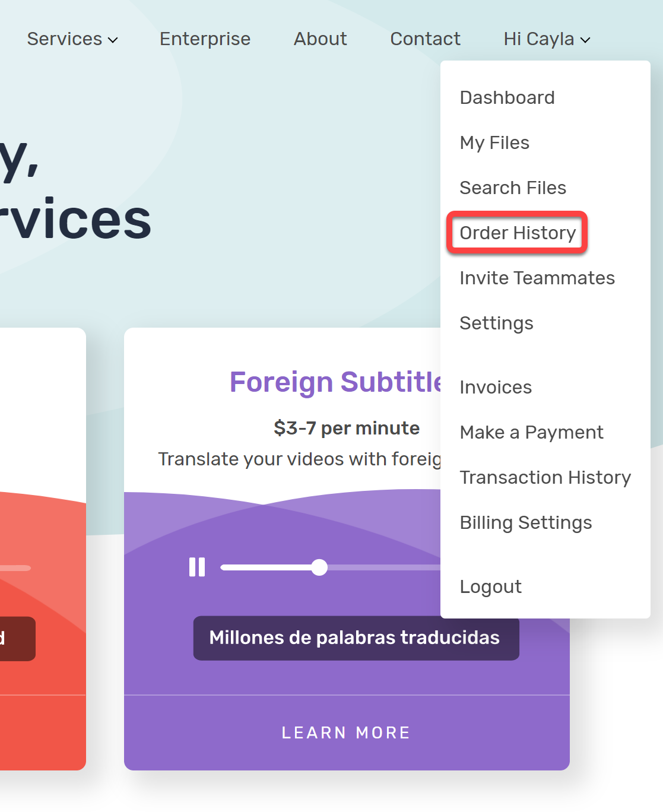
Task: Pause the Foreign Subtitles audio preview
Action: point(197,567)
